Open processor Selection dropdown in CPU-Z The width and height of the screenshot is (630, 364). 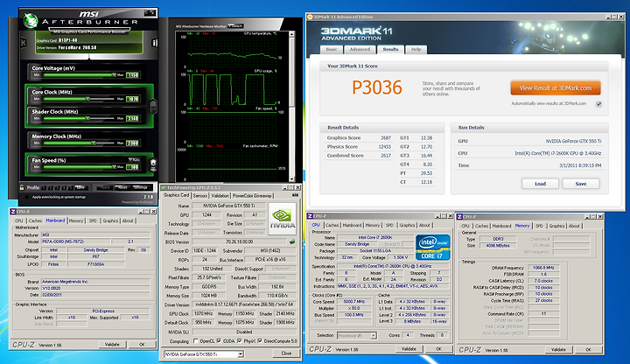pyautogui.click(x=374, y=335)
